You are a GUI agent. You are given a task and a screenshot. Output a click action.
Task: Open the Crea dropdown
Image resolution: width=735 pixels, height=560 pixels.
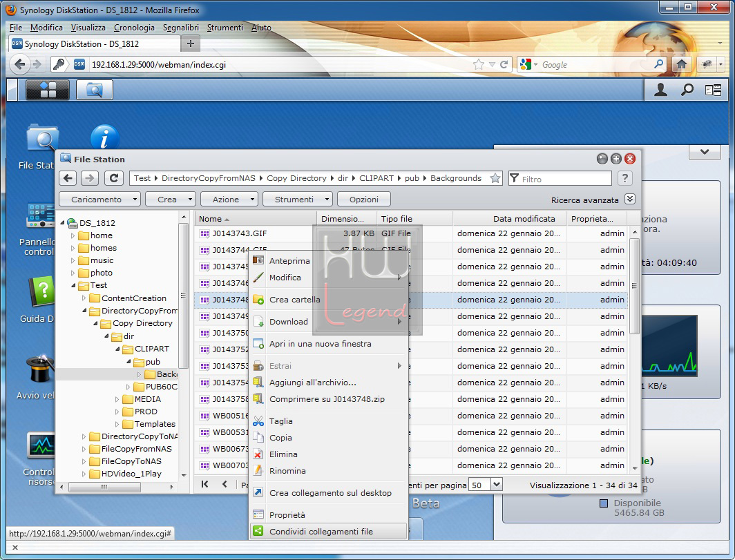point(170,199)
